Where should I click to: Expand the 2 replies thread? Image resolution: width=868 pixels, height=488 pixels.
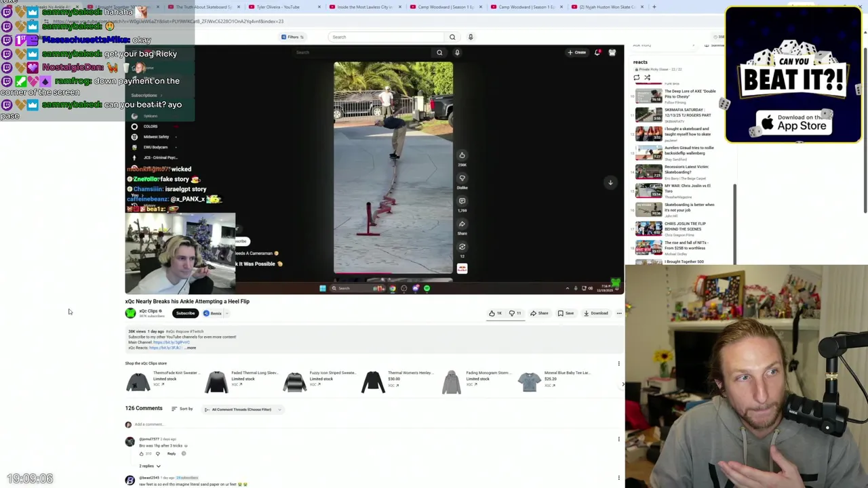(x=150, y=466)
